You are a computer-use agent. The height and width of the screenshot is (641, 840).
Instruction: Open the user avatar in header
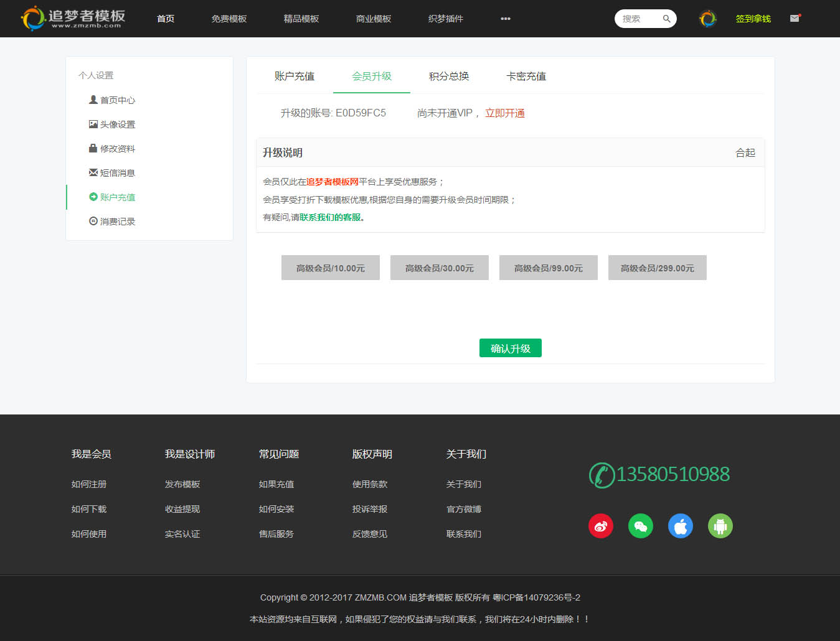707,19
